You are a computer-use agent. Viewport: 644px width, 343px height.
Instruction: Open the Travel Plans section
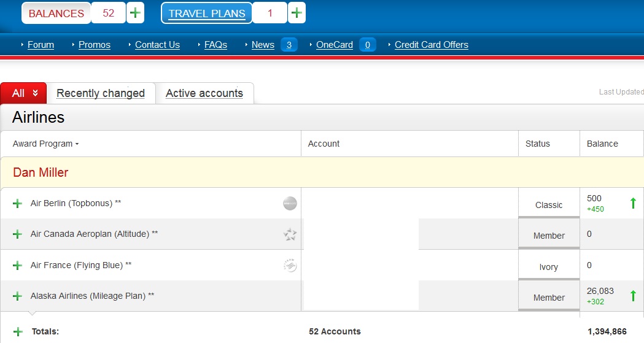point(206,13)
